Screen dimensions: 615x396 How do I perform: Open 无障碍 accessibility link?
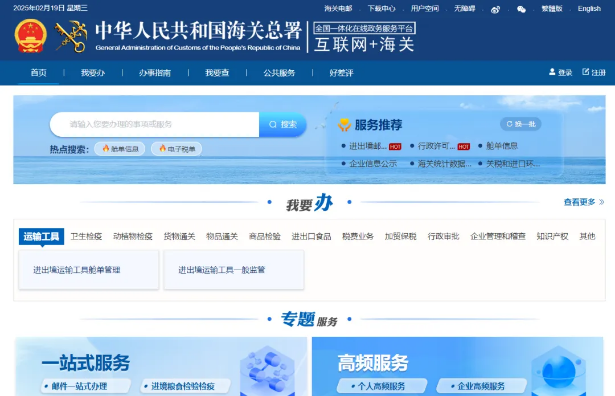464,9
